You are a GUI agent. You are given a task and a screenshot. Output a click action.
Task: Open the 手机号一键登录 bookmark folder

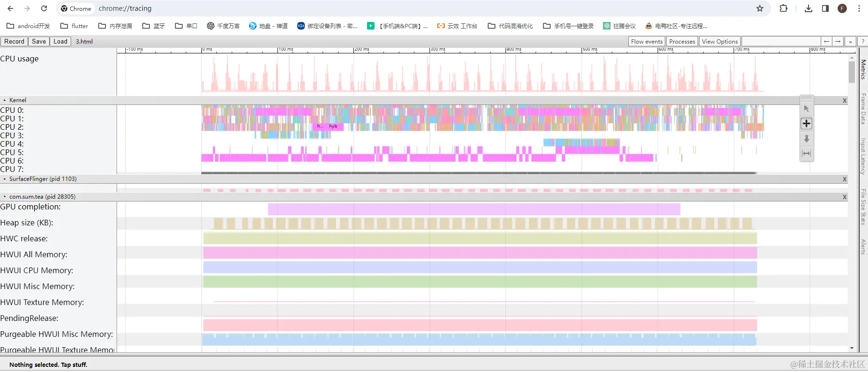(x=568, y=26)
